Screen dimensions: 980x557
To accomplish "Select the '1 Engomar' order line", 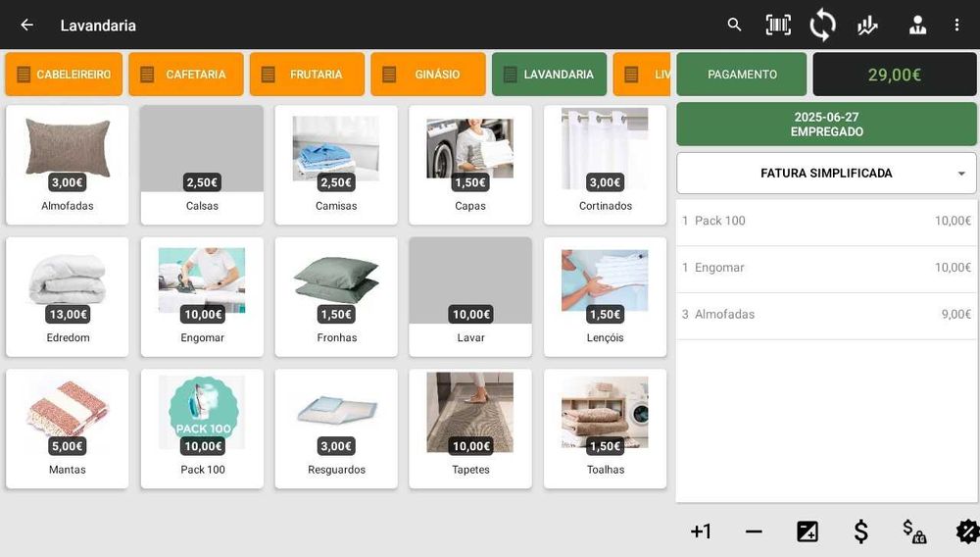I will click(x=826, y=268).
